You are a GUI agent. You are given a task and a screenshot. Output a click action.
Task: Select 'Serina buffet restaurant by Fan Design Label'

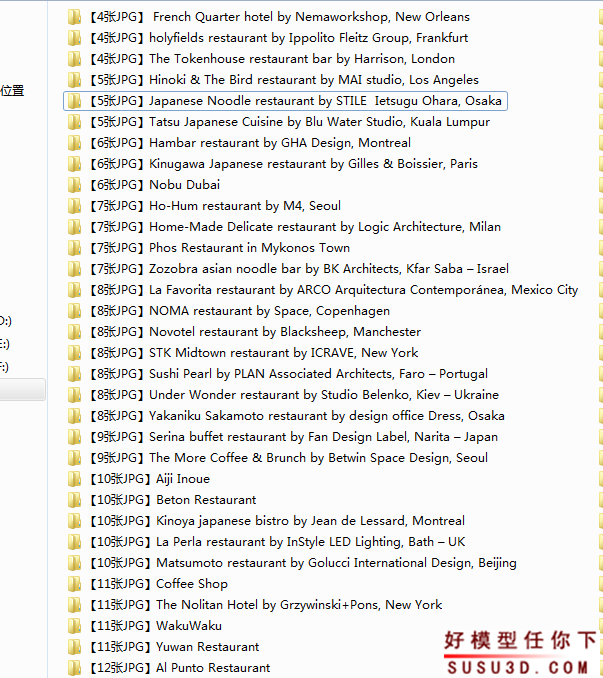point(323,437)
